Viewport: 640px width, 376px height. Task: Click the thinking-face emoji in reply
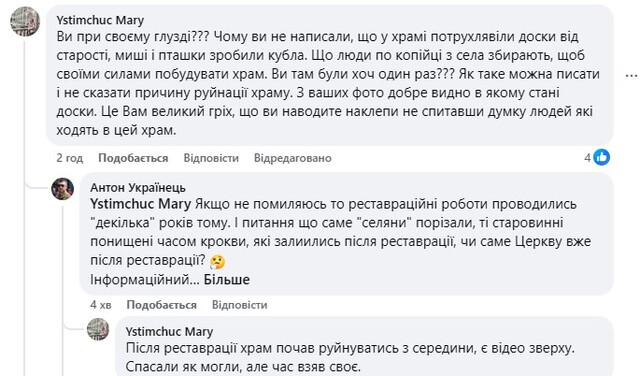pos(217,261)
